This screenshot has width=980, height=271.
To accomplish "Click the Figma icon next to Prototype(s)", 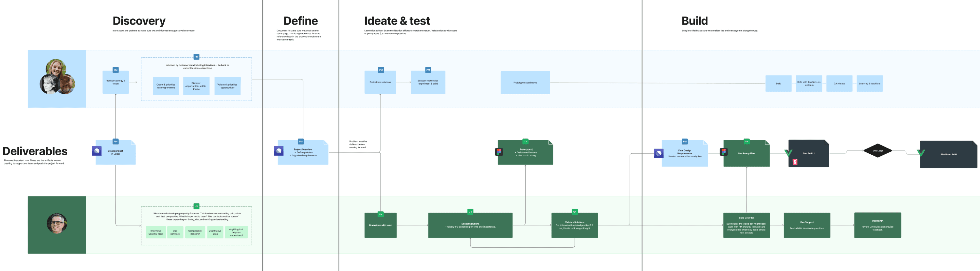I will (499, 152).
